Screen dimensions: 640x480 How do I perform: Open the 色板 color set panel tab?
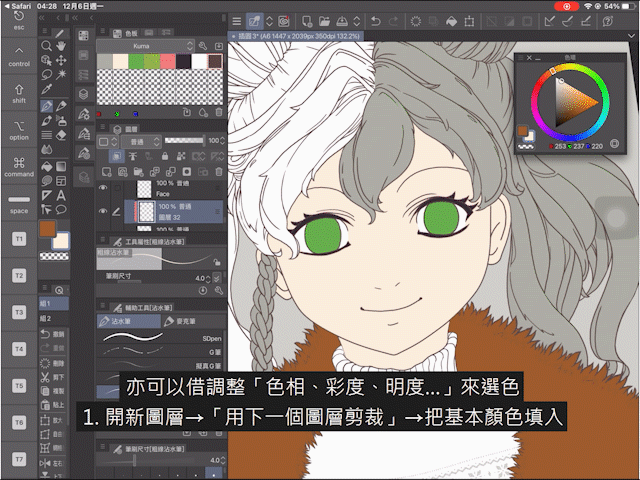click(x=126, y=33)
